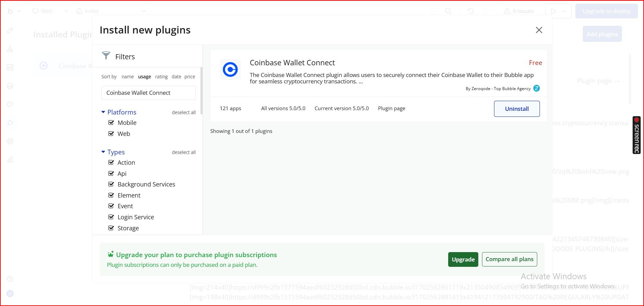Click the Compare all plans button
The height and width of the screenshot is (306, 644).
pos(509,259)
